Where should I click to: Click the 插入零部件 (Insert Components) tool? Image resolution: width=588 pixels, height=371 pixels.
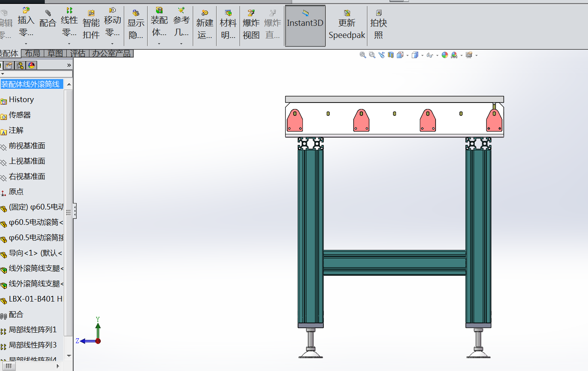pyautogui.click(x=26, y=22)
